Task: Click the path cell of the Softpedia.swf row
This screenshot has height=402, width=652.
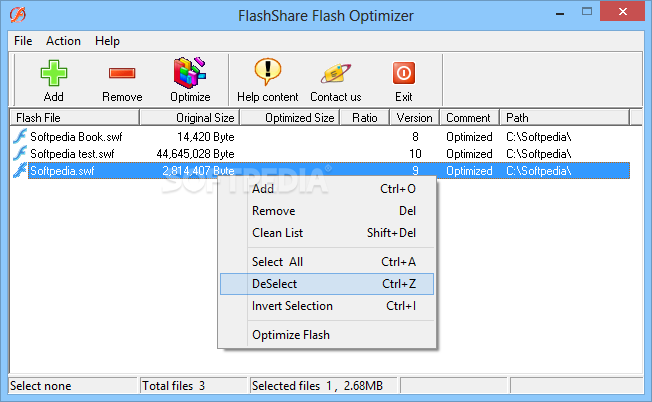Action: click(538, 171)
